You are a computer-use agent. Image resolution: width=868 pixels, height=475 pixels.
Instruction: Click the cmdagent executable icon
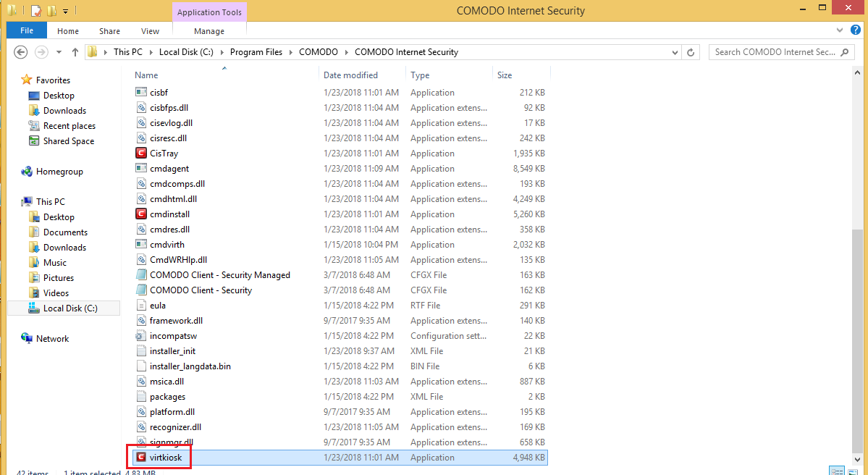pos(140,168)
